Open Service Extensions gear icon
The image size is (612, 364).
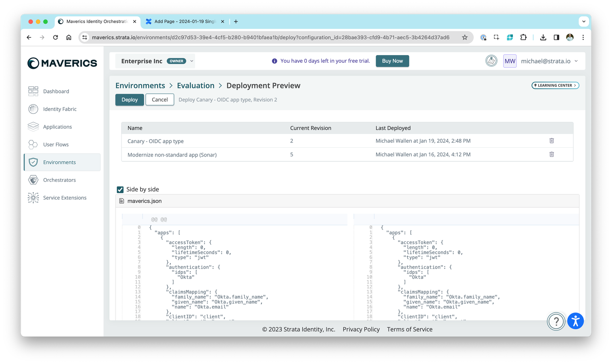(x=33, y=197)
